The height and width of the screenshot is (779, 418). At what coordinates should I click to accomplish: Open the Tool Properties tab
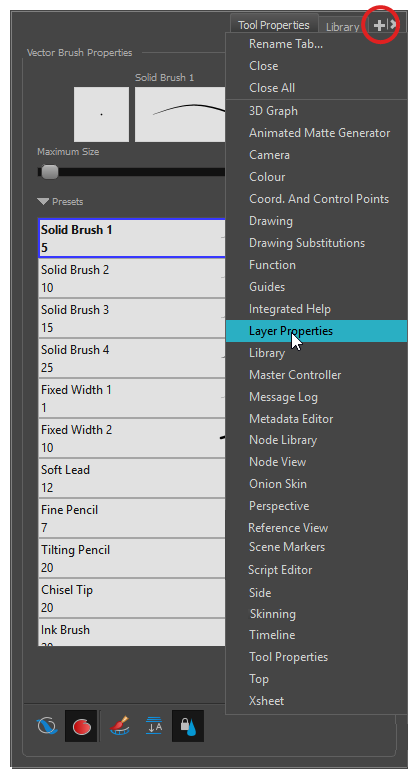point(274,24)
